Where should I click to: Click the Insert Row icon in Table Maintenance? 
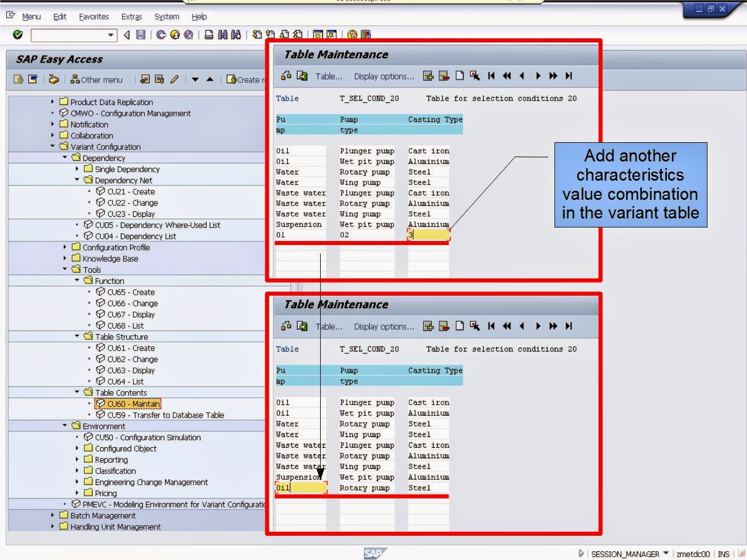[427, 75]
